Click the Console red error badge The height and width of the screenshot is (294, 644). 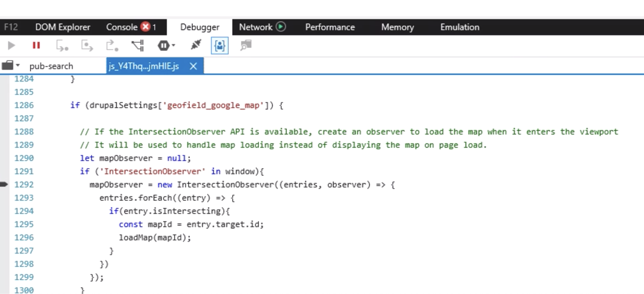146,27
